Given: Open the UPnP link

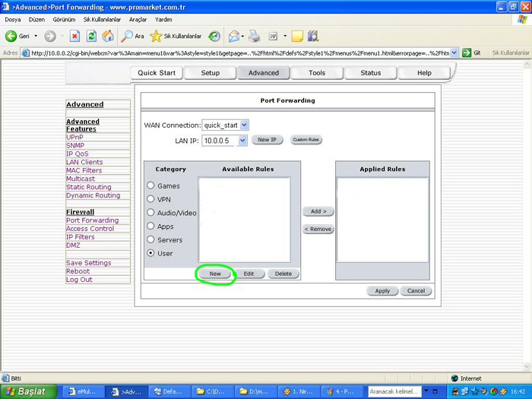Looking at the screenshot, I should (x=74, y=138).
